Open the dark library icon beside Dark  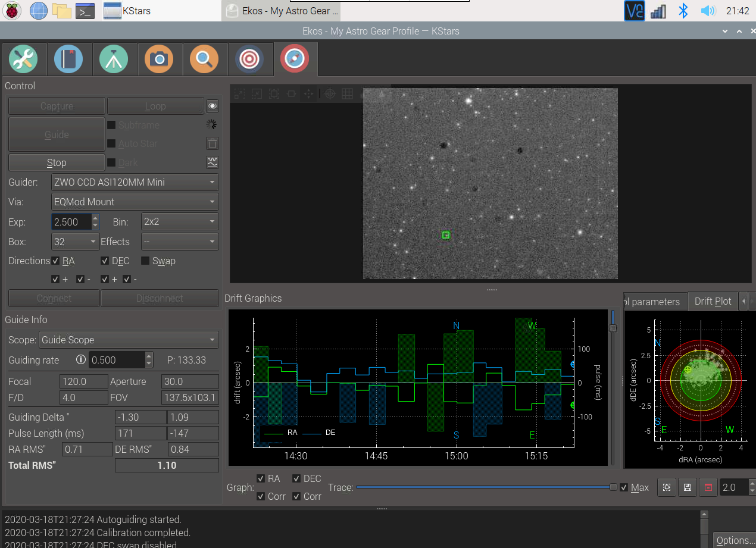(212, 162)
